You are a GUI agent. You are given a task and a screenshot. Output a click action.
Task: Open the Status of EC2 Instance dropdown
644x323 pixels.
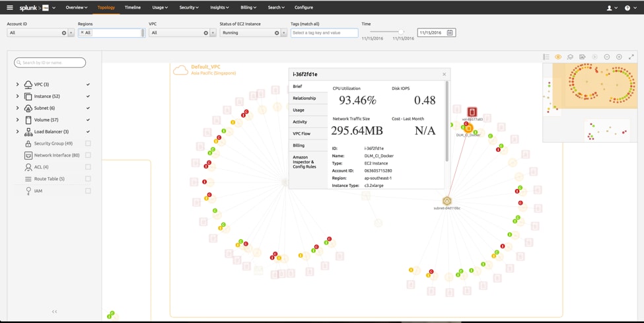(x=284, y=33)
